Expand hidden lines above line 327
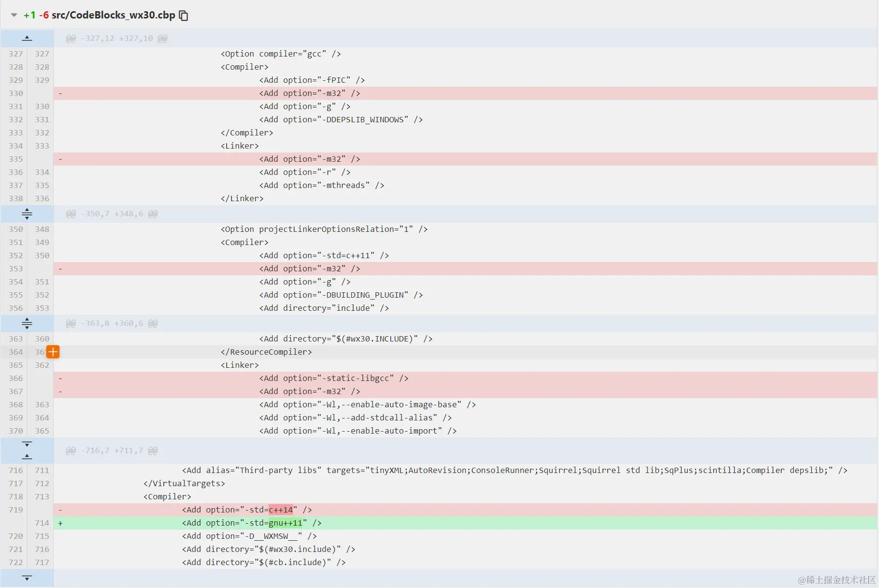Viewport: 879px width, 588px height. tap(27, 38)
